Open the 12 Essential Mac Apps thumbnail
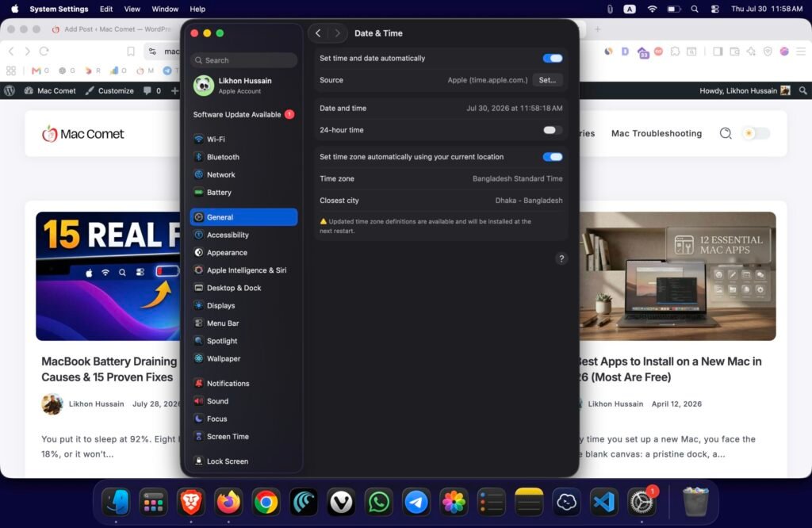This screenshot has width=812, height=528. pos(677,276)
